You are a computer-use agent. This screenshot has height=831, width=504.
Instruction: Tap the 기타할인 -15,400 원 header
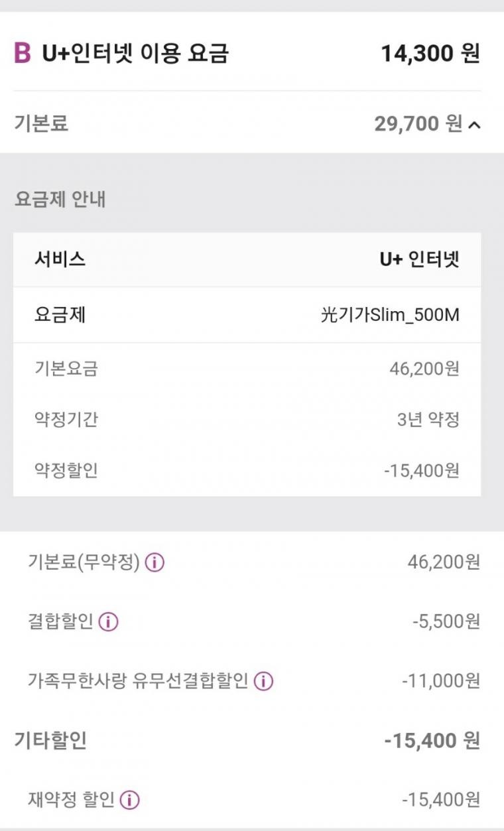pos(247,740)
